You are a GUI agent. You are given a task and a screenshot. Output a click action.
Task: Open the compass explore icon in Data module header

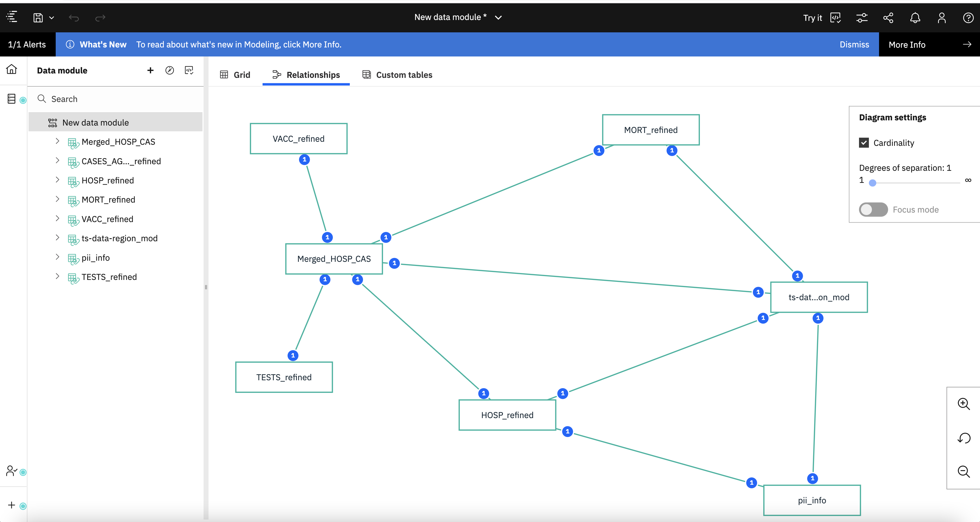170,70
